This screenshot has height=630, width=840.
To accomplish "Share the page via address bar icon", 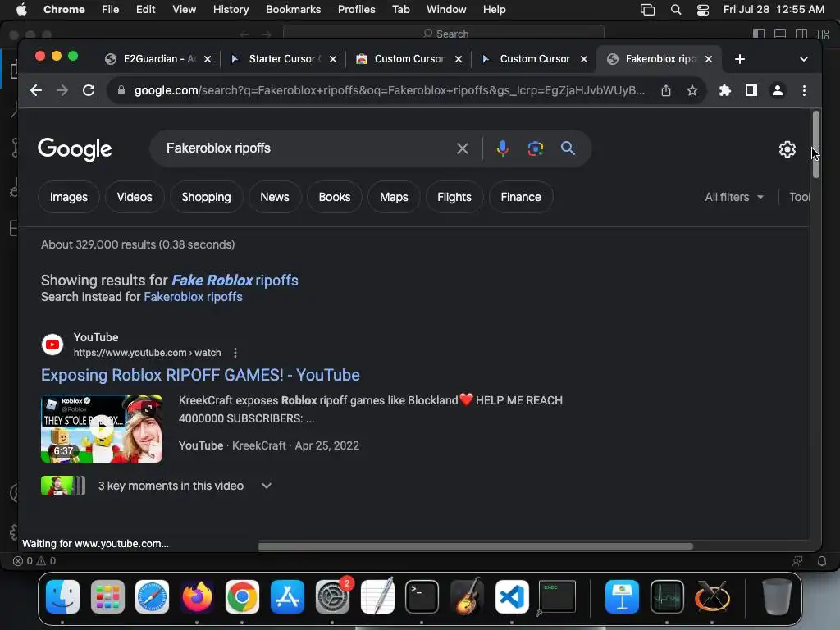I will [x=666, y=90].
